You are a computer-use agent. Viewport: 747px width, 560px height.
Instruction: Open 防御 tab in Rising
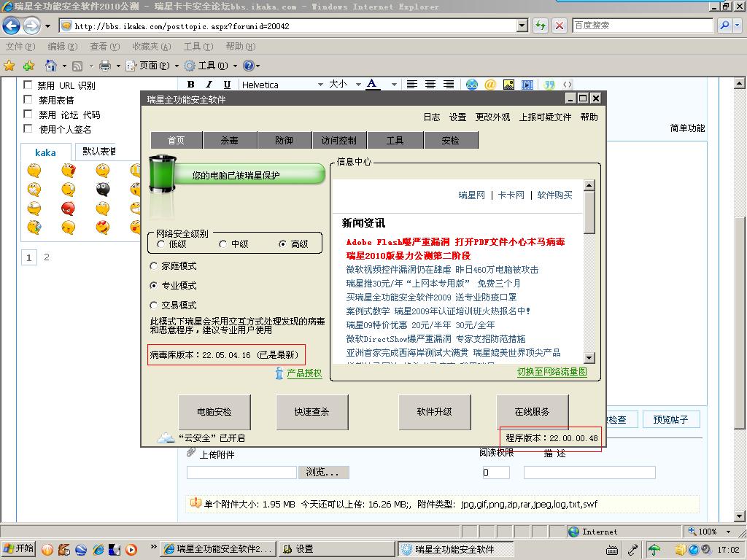pos(284,140)
